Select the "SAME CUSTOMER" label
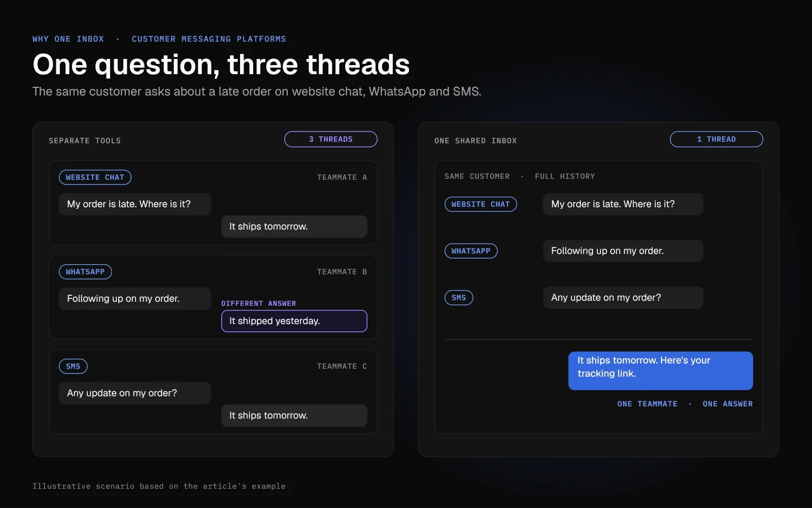812x508 pixels. (x=477, y=176)
